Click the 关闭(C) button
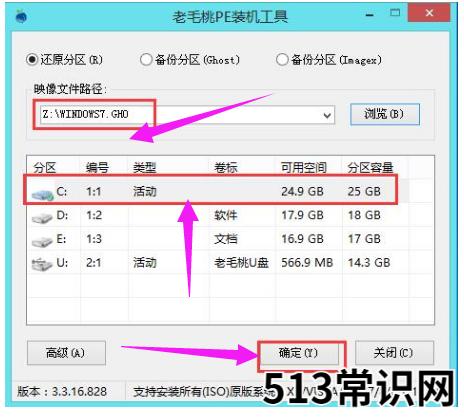Viewport: 464px width, 419px height. click(394, 353)
